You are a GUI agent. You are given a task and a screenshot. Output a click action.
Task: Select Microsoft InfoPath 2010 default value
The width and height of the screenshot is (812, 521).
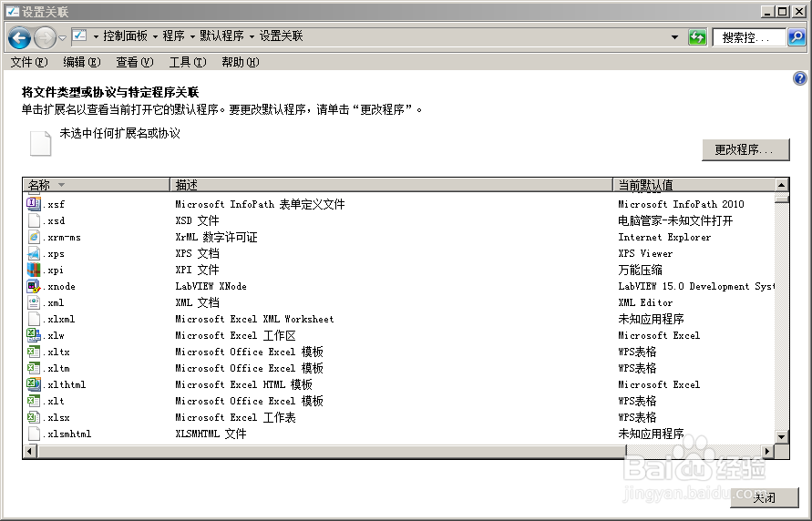tap(681, 204)
